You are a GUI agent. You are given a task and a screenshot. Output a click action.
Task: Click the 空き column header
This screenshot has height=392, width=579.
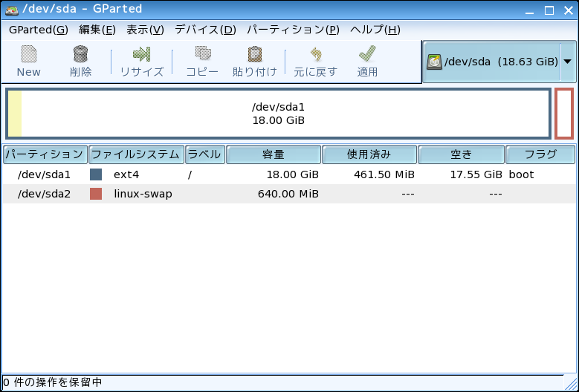462,154
